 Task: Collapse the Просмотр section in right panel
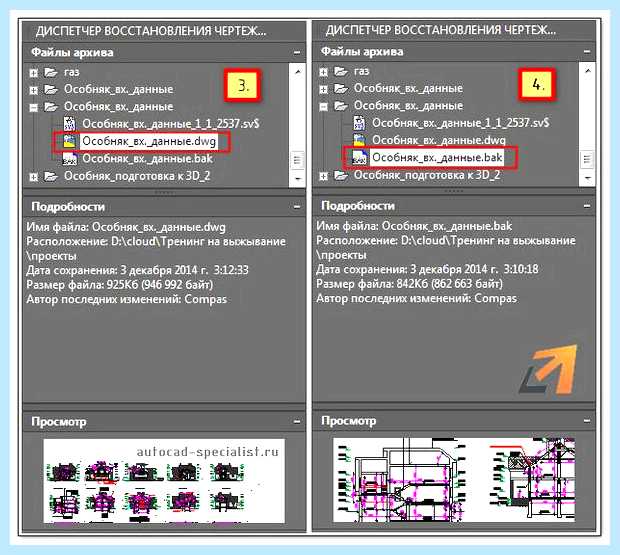tap(587, 421)
